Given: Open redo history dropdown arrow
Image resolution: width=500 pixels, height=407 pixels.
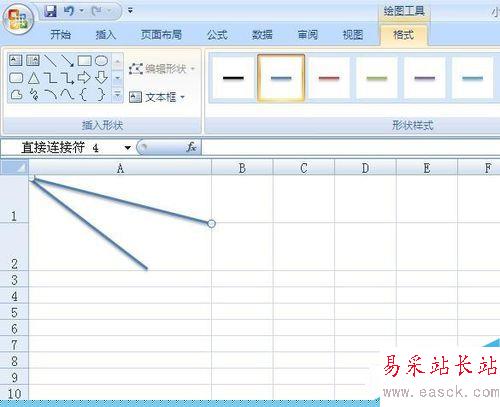Looking at the screenshot, I should (x=109, y=11).
